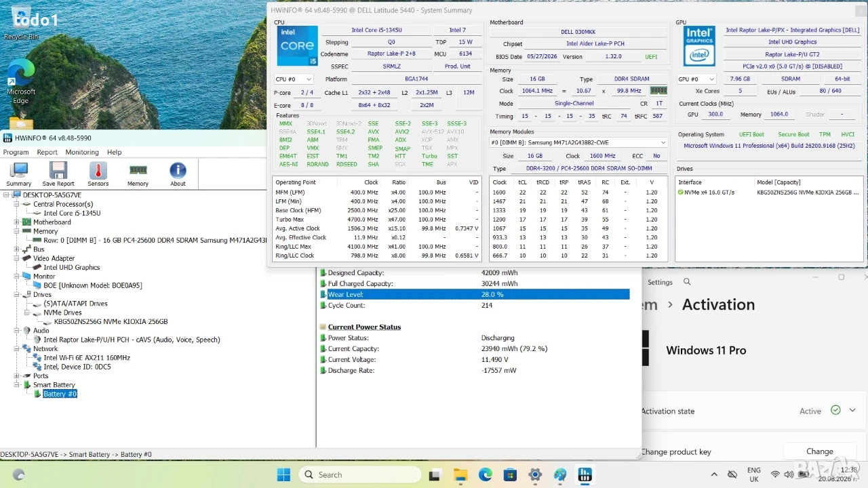This screenshot has height=488, width=868.
Task: Click the NVMe x4 16.0 GT/s drive row
Action: tap(770, 192)
